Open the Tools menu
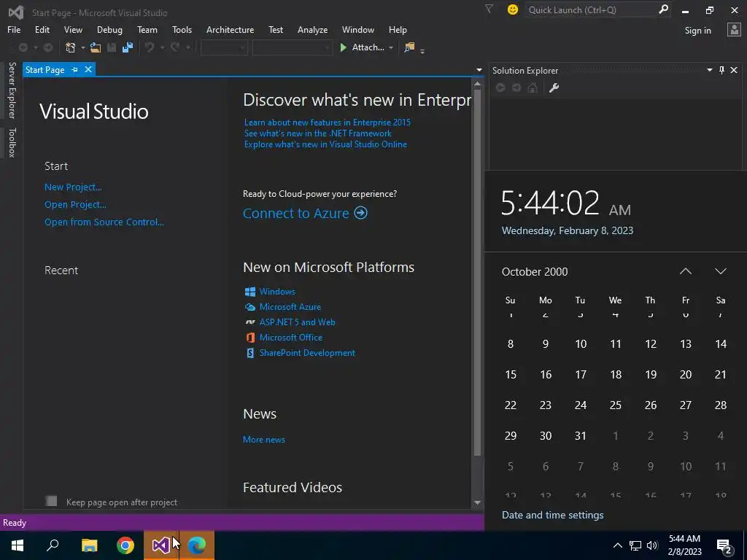Viewport: 747px width, 560px height. (x=182, y=29)
